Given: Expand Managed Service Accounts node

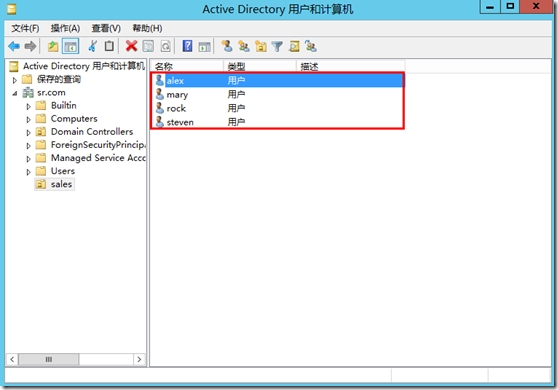Looking at the screenshot, I should click(x=28, y=159).
